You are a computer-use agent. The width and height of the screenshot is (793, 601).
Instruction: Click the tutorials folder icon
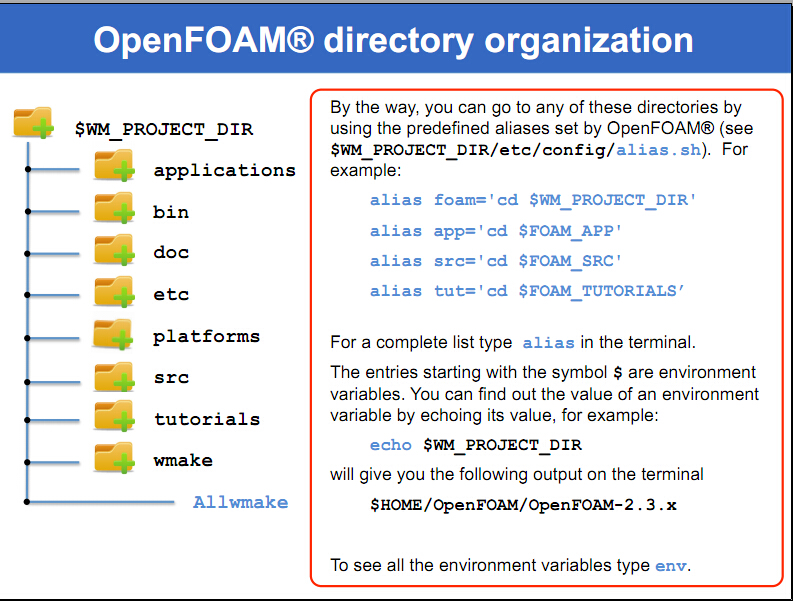click(x=115, y=416)
